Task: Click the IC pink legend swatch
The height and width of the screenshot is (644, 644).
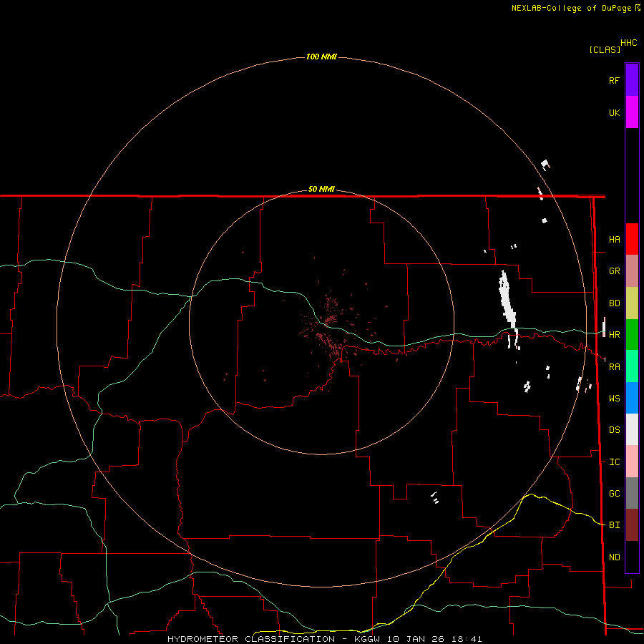Action: pyautogui.click(x=632, y=462)
